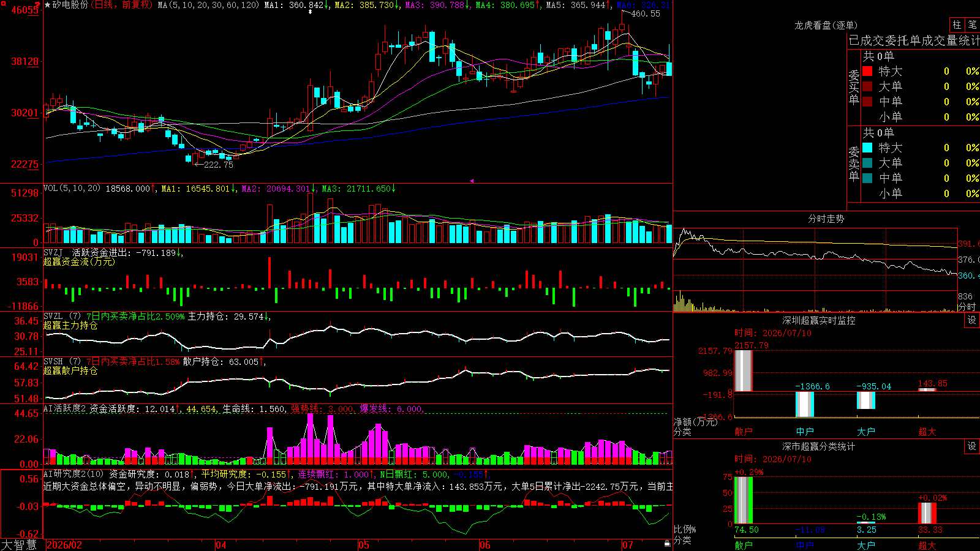Click the dark red 大单 buy-order swatch
980x551 pixels.
click(867, 86)
